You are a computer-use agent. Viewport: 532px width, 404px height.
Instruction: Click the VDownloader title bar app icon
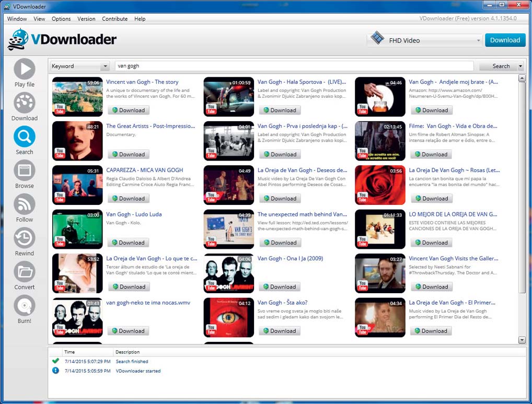7,6
